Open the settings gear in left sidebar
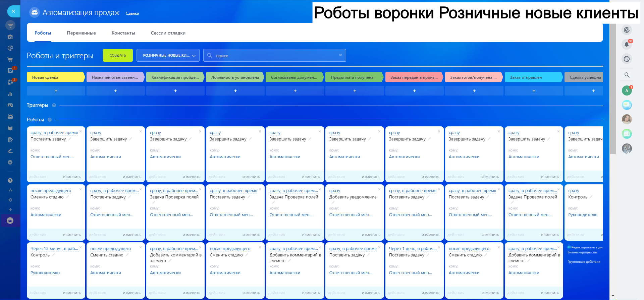 point(10,200)
